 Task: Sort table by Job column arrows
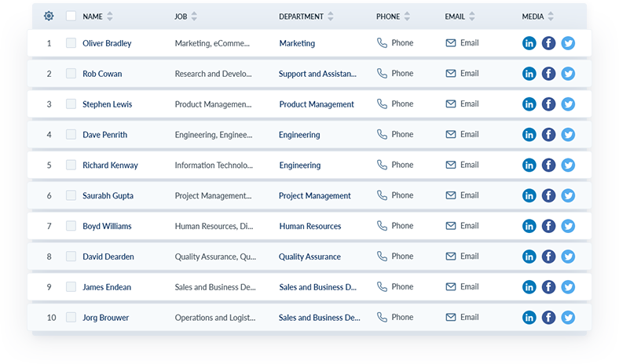(194, 16)
